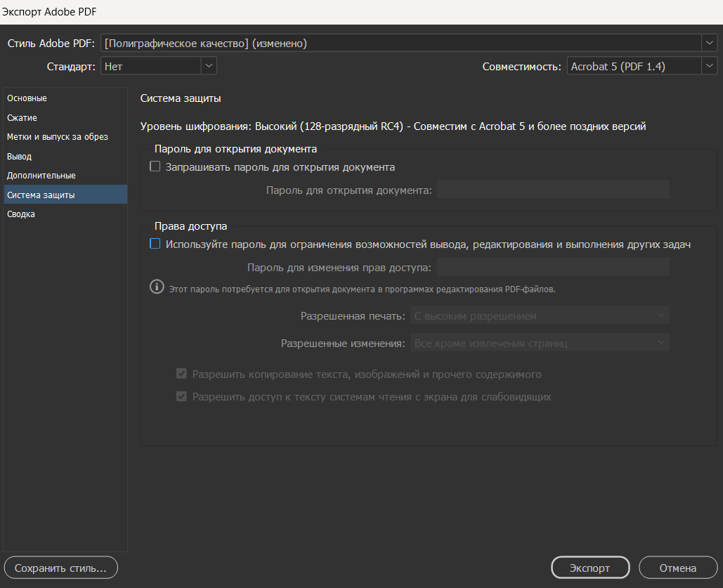Enable password restriction checkbox under Права доступа

click(x=155, y=244)
